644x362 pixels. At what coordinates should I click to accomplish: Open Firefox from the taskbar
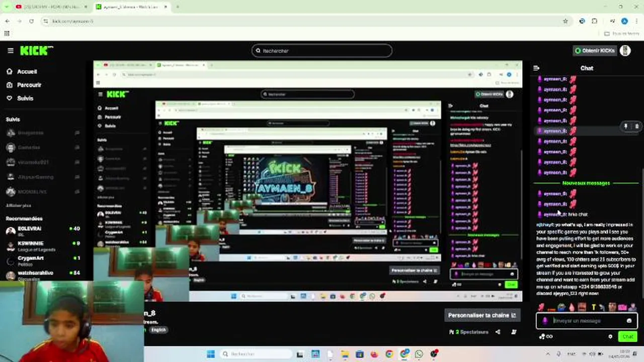(374, 354)
